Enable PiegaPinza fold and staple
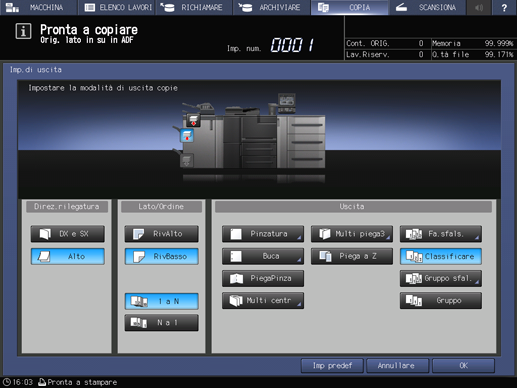 tap(263, 278)
